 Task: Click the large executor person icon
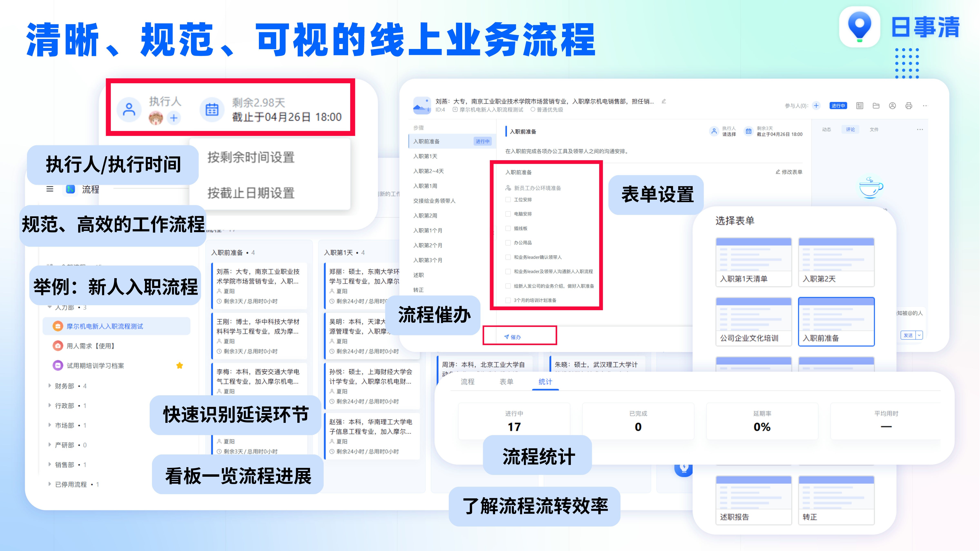[129, 110]
